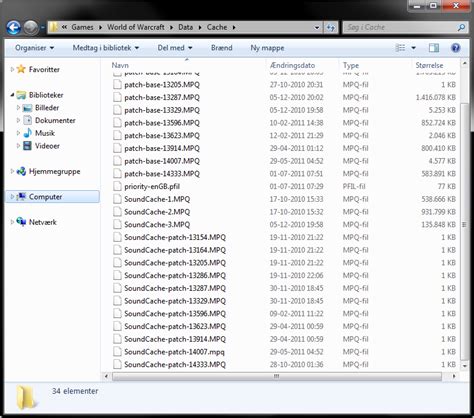Click the blue Back navigation arrow
The height and width of the screenshot is (418, 474).
(13, 27)
